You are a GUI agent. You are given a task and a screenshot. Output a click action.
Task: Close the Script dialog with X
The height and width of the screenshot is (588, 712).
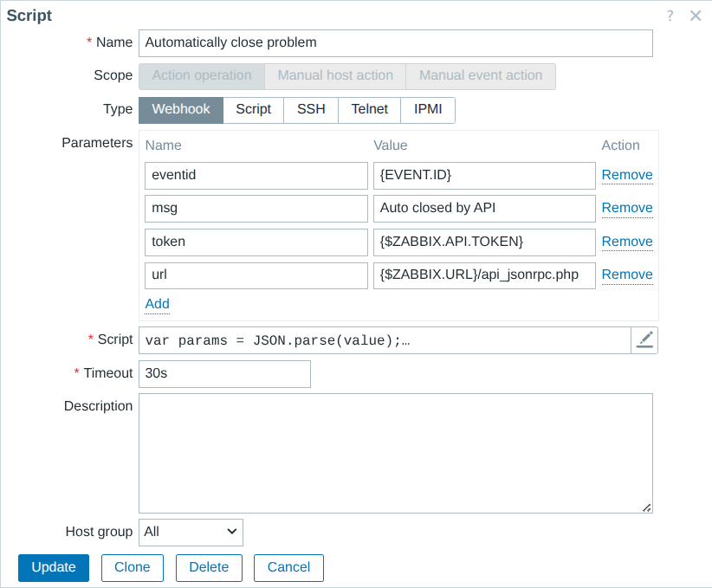point(695,16)
